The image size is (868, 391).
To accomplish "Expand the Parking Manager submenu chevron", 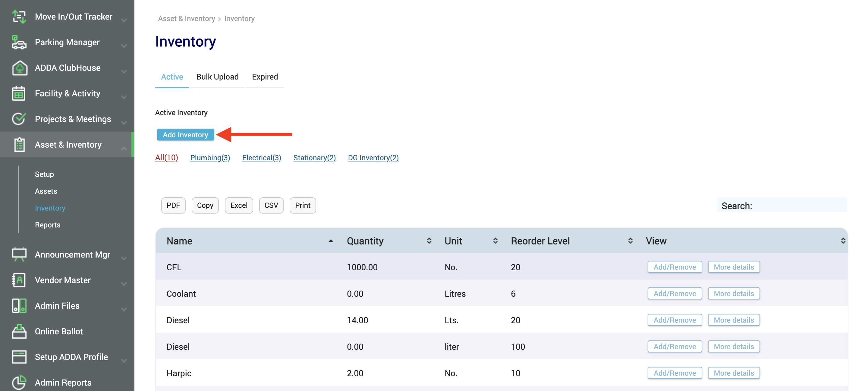I will pos(124,46).
